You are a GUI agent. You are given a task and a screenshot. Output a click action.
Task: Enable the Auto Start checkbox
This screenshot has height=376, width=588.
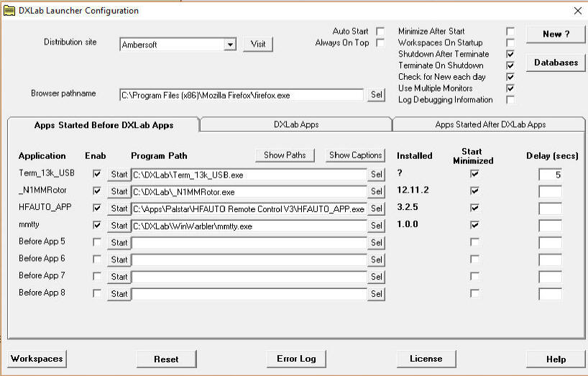pyautogui.click(x=380, y=32)
